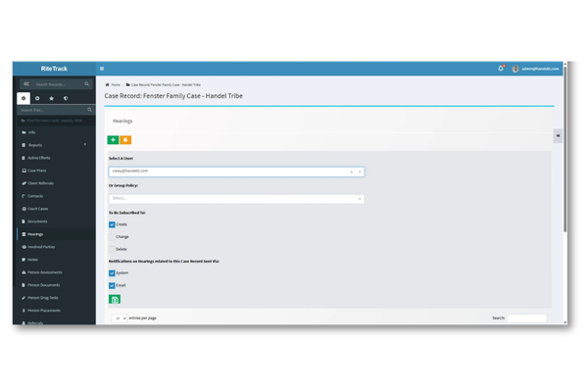The image size is (588, 392).
Task: Click the Home breadcrumb link
Action: (116, 85)
